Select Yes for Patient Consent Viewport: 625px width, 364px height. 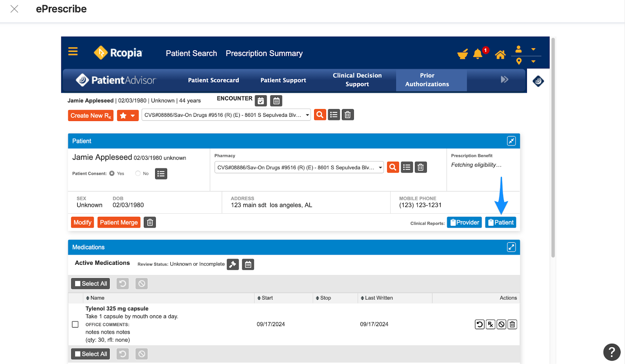(112, 173)
